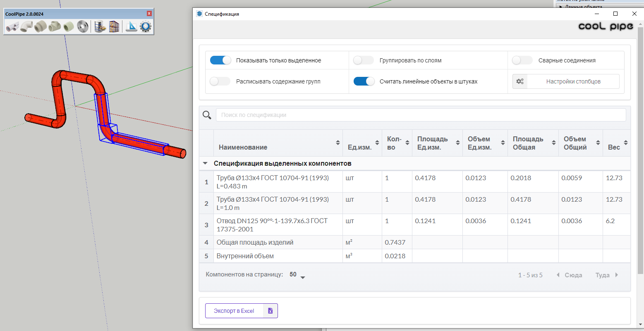This screenshot has height=331, width=644.
Task: Sort by Кол-во column arrows
Action: 407,143
